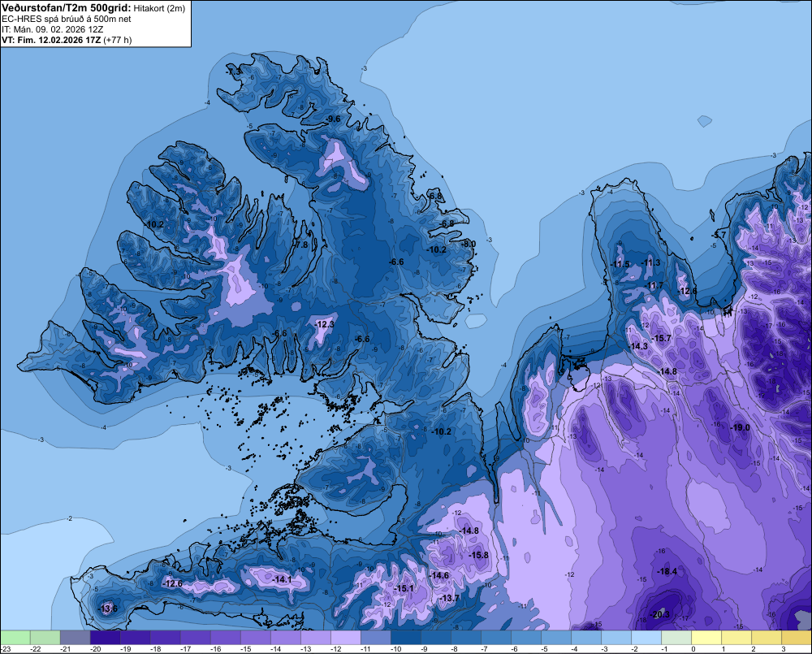Select the -13.7 temperature label
This screenshot has height=654, width=812.
click(449, 598)
